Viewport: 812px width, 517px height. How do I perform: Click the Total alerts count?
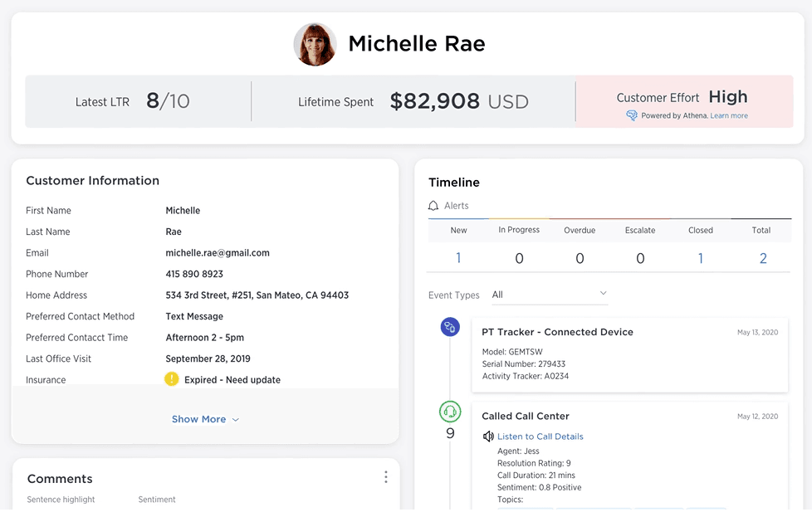click(762, 257)
